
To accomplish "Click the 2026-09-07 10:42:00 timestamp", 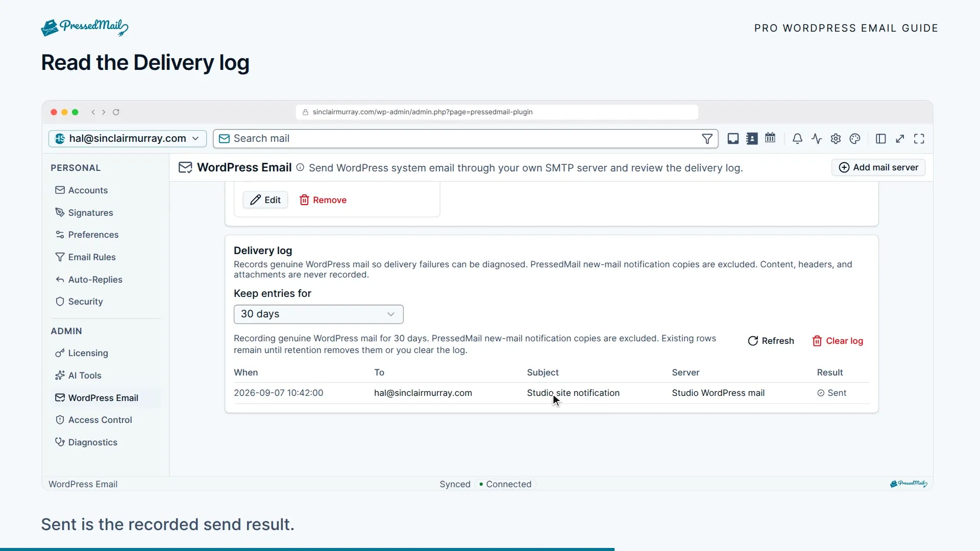I will tap(278, 393).
